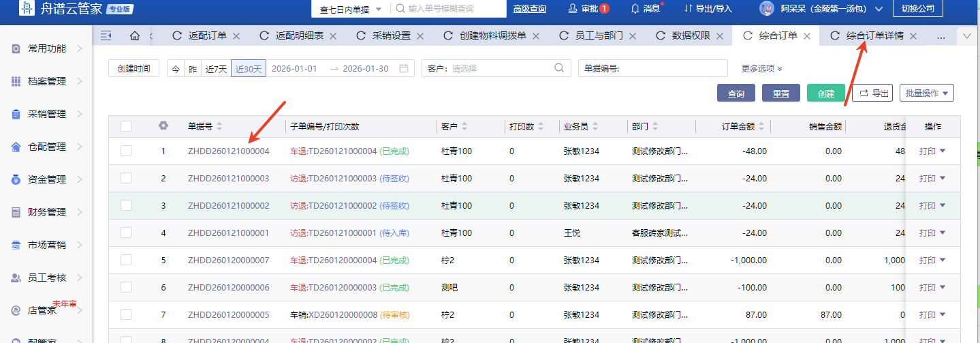Switch to the 综合订单详情 tab
This screenshot has height=343, width=980.
(874, 36)
